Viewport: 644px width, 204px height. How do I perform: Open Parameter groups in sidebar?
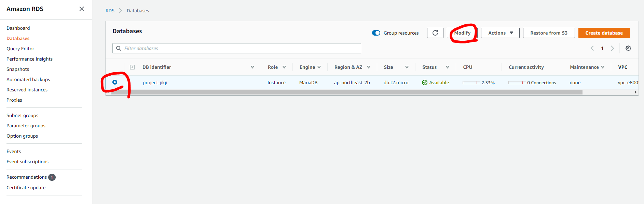tap(26, 126)
